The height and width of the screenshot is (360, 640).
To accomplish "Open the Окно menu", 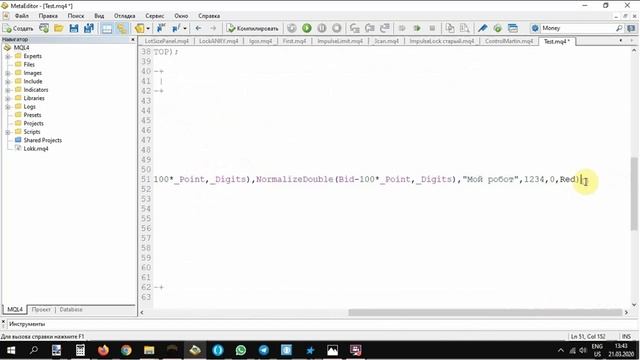I will point(181,16).
